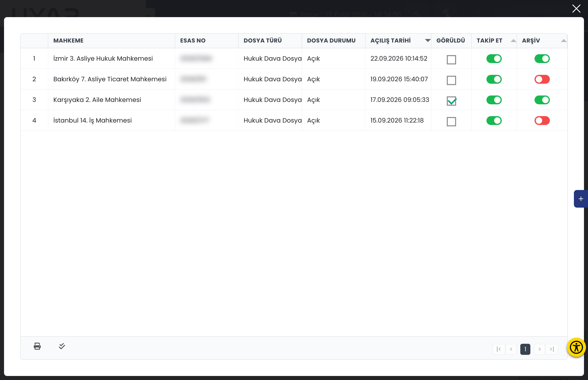Go to the next page arrow
Viewport: 588px width, 380px height.
tap(539, 349)
